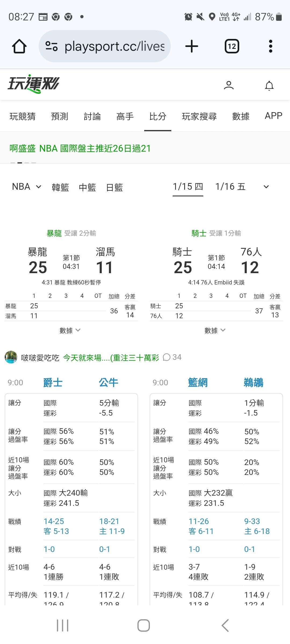This screenshot has width=290, height=644.
Task: Expand the NBA league dropdown
Action: click(x=27, y=187)
